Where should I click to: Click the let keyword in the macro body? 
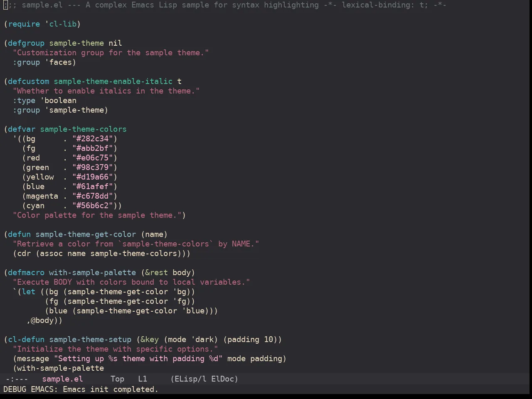(x=29, y=292)
